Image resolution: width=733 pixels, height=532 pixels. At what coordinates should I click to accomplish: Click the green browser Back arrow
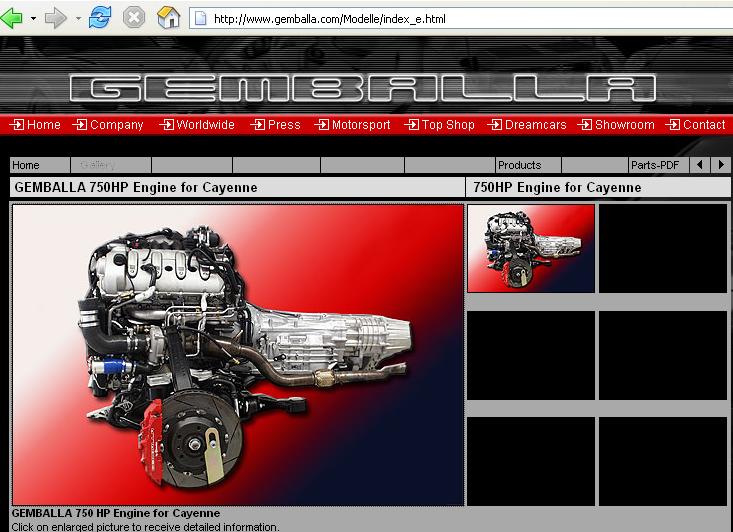coord(12,19)
